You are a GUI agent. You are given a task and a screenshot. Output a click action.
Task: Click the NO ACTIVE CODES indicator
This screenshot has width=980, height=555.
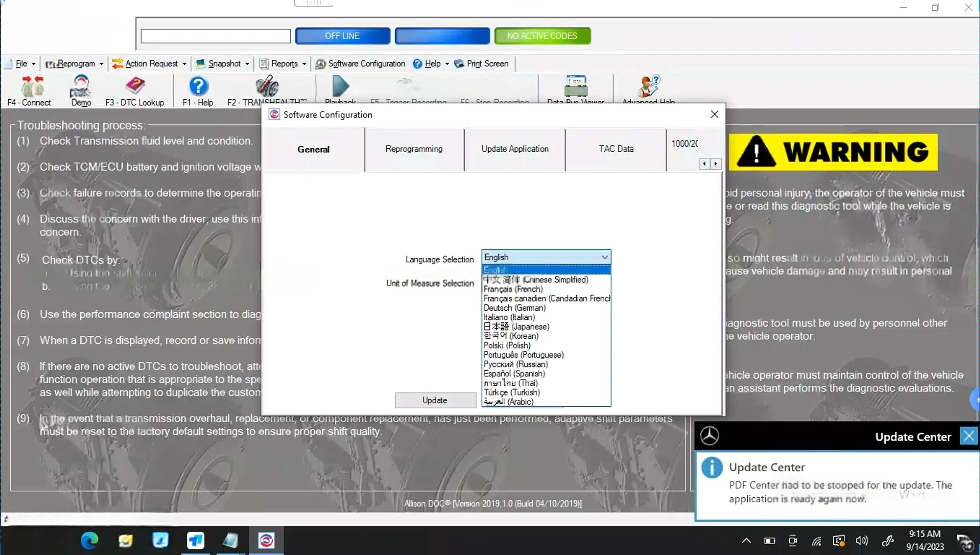(542, 36)
